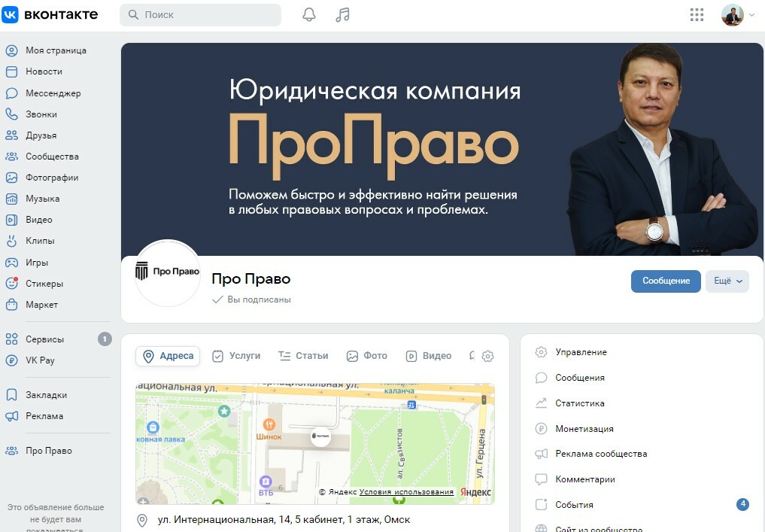
Task: Click the Сообщение button
Action: pyautogui.click(x=666, y=281)
